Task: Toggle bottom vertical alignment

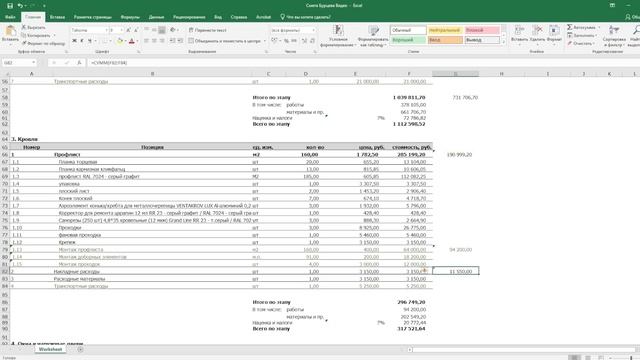Action: (162, 30)
